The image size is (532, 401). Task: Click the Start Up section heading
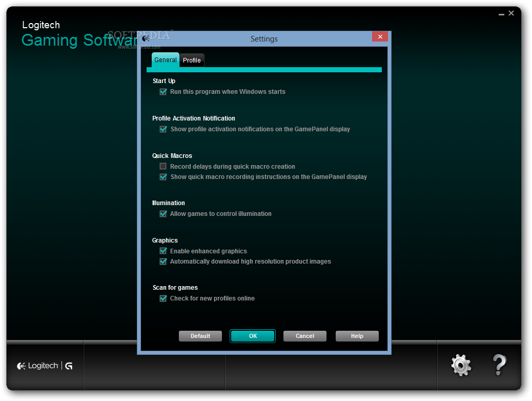(164, 81)
